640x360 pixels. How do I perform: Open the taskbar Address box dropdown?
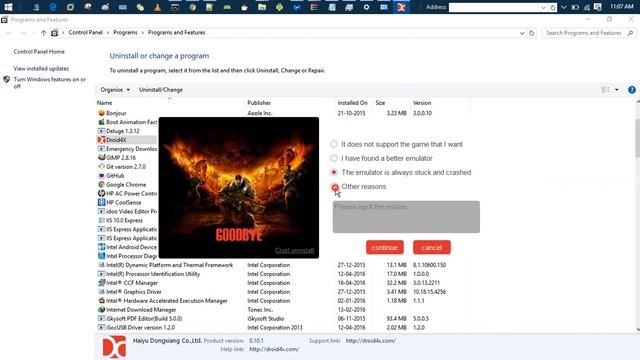[x=543, y=7]
